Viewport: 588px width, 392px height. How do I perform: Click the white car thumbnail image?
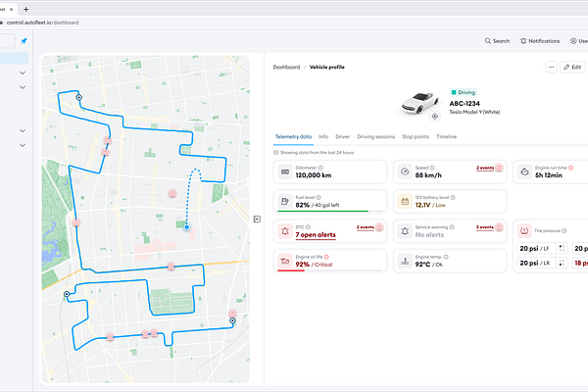point(419,102)
